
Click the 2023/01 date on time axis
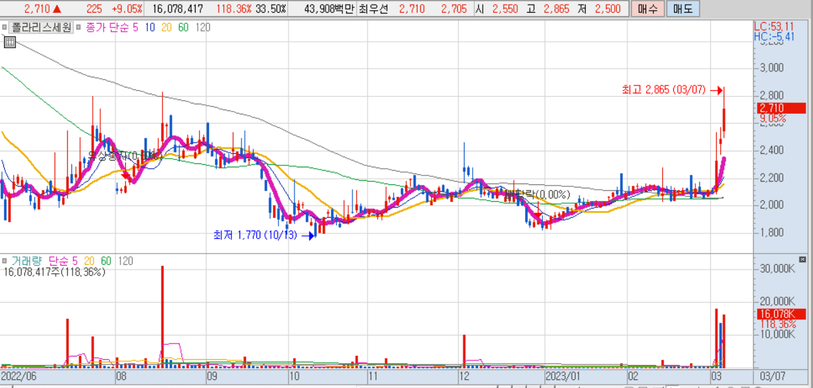pos(563,375)
